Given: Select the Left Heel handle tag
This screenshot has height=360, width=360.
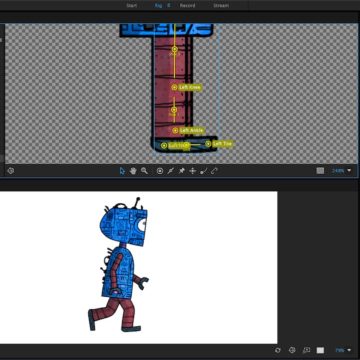Looking at the screenshot, I should click(178, 146).
